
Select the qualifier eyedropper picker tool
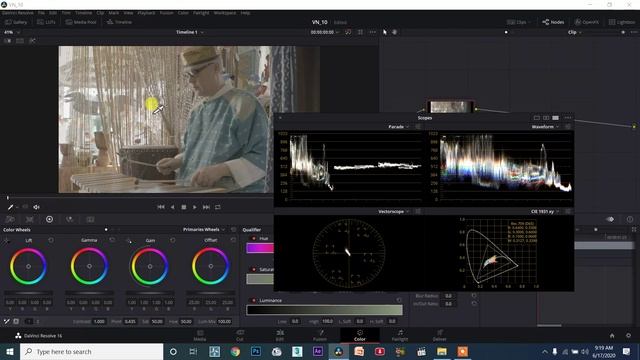(11, 207)
